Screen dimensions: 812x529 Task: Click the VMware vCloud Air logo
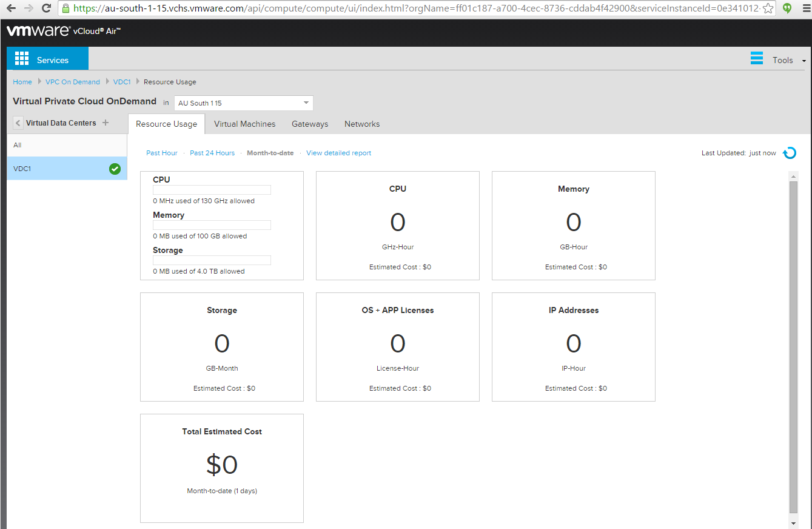(x=64, y=31)
